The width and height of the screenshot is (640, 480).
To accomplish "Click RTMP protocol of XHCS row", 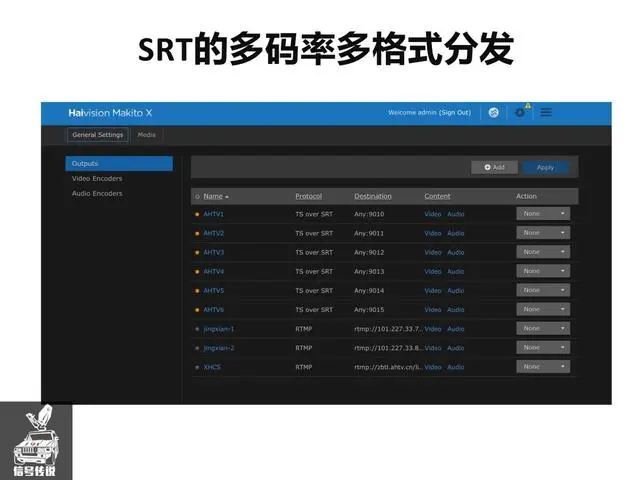I will [304, 367].
